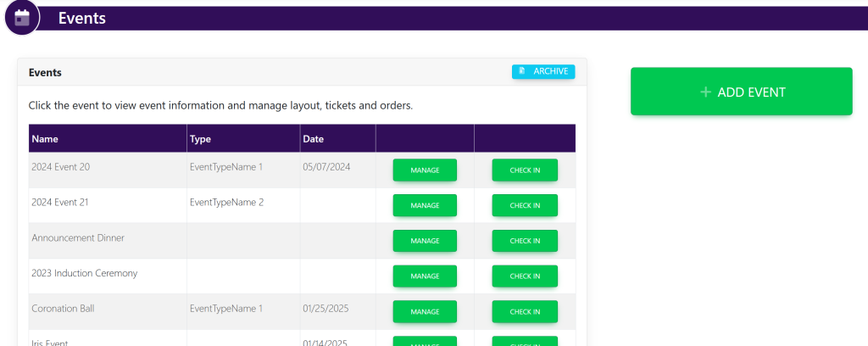The height and width of the screenshot is (346, 868).
Task: Click the Name column header
Action: (45, 139)
